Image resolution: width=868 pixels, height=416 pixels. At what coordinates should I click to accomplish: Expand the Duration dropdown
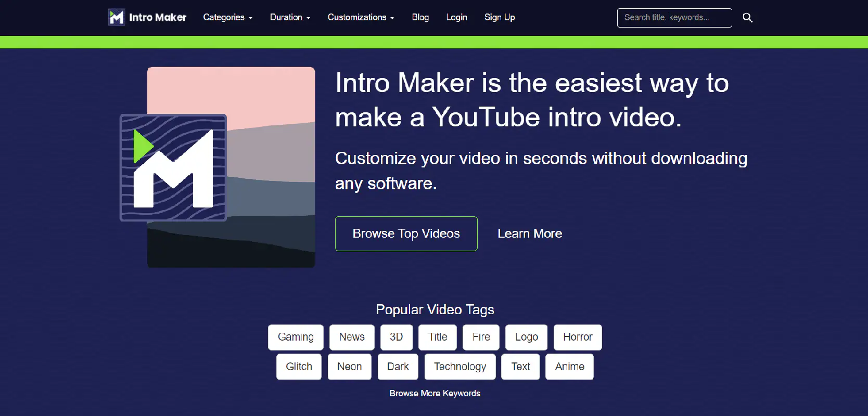click(290, 17)
